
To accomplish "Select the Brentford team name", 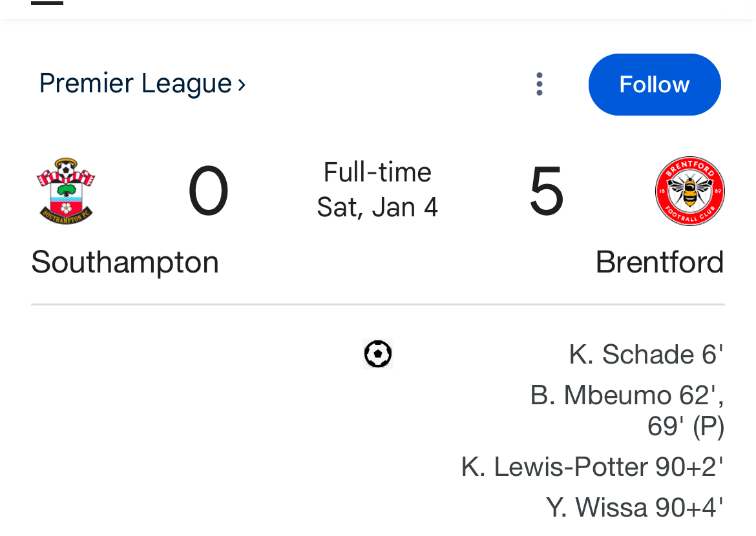I will pyautogui.click(x=659, y=262).
